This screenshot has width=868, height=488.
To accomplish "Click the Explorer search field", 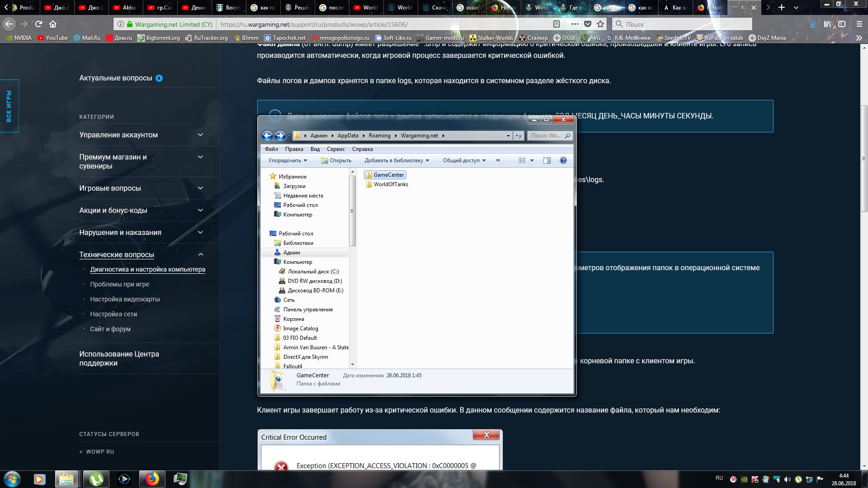I will coord(546,136).
